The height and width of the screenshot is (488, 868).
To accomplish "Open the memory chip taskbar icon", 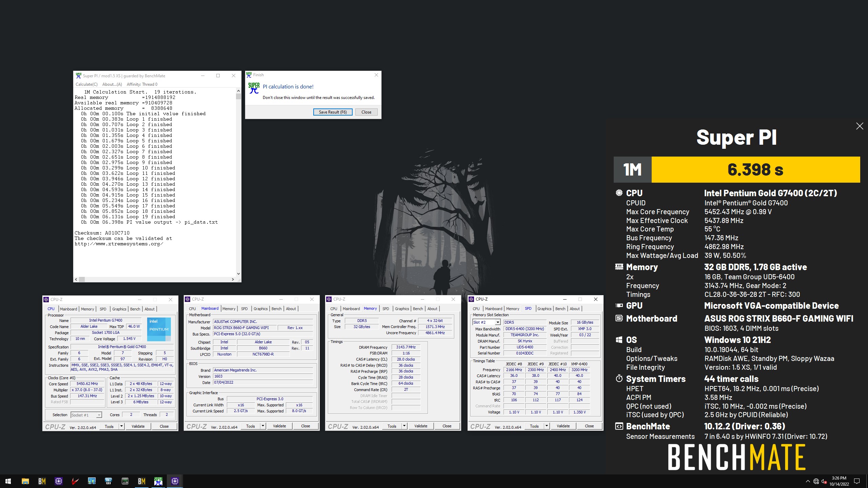I will [125, 481].
